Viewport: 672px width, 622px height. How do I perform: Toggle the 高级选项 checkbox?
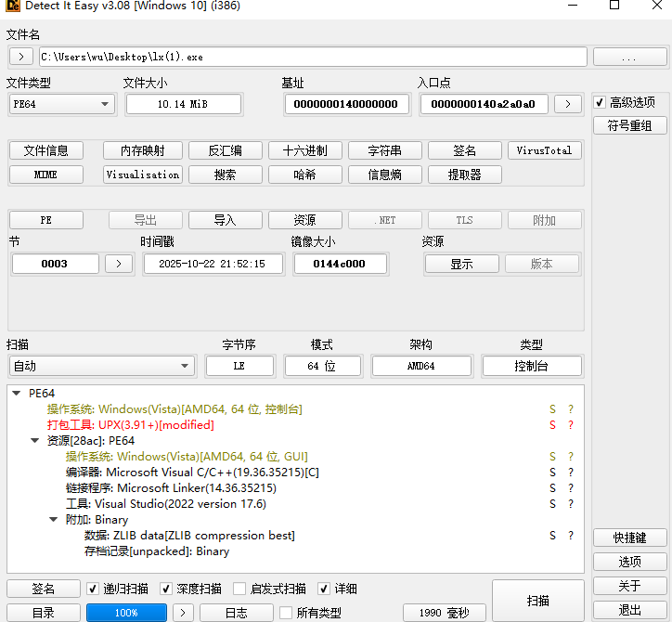(600, 102)
